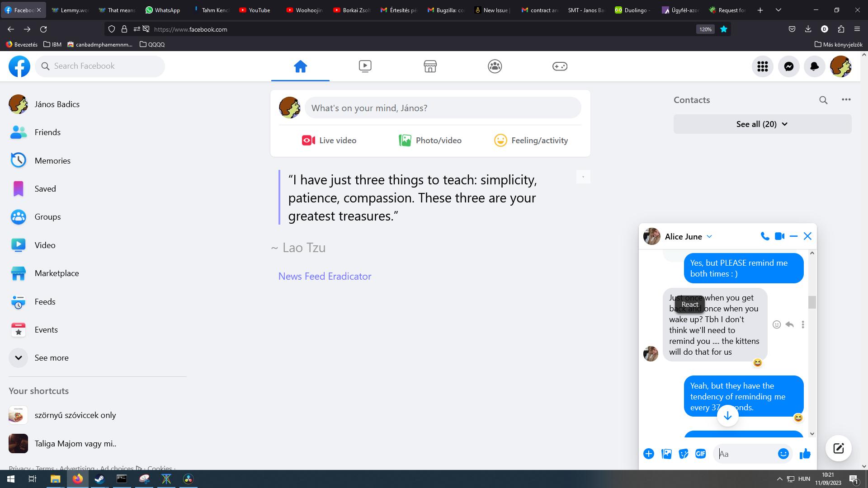Click the What's on your mind field
This screenshot has width=868, height=488.
click(x=443, y=108)
